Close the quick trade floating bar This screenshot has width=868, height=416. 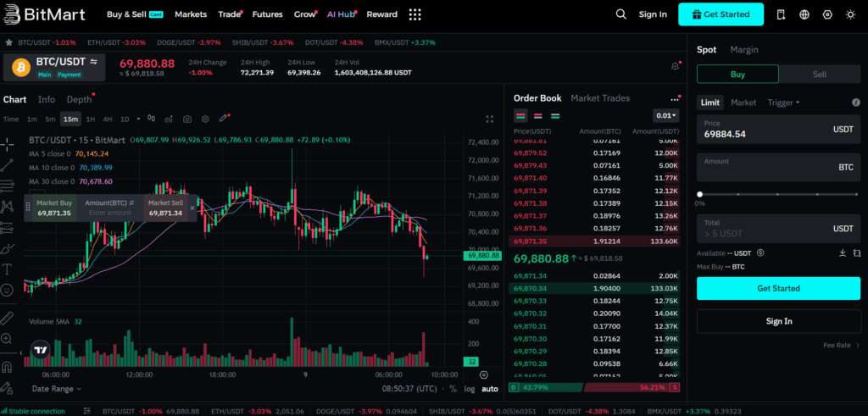(x=192, y=208)
